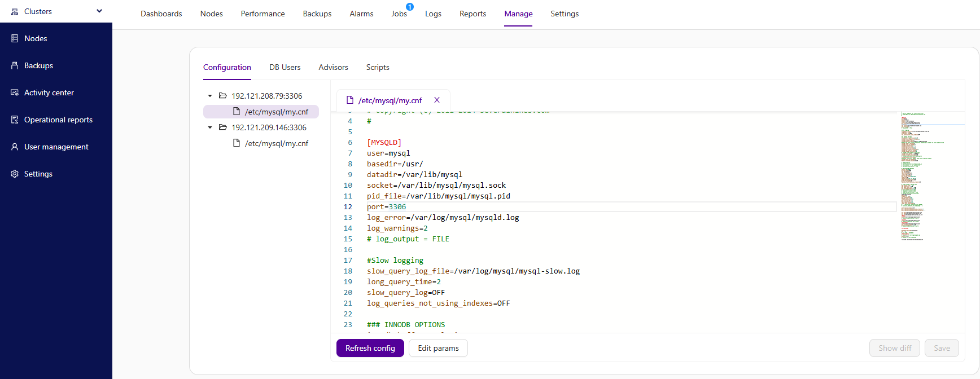Image resolution: width=980 pixels, height=379 pixels.
Task: Open my.cnf under 192.121.209.146:3306
Action: [x=276, y=143]
